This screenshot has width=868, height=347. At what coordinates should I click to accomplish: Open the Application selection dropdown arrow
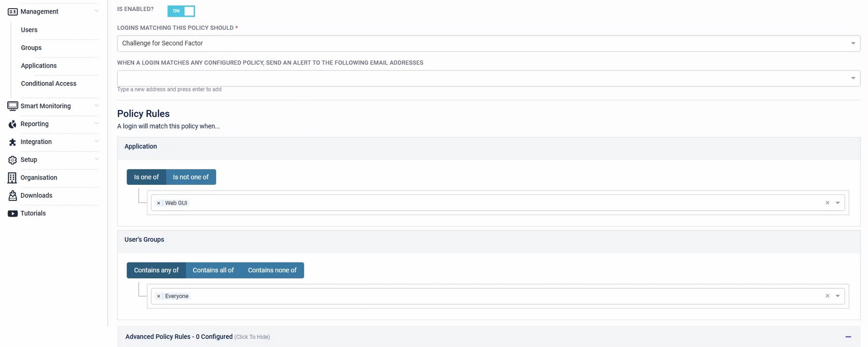coord(838,203)
